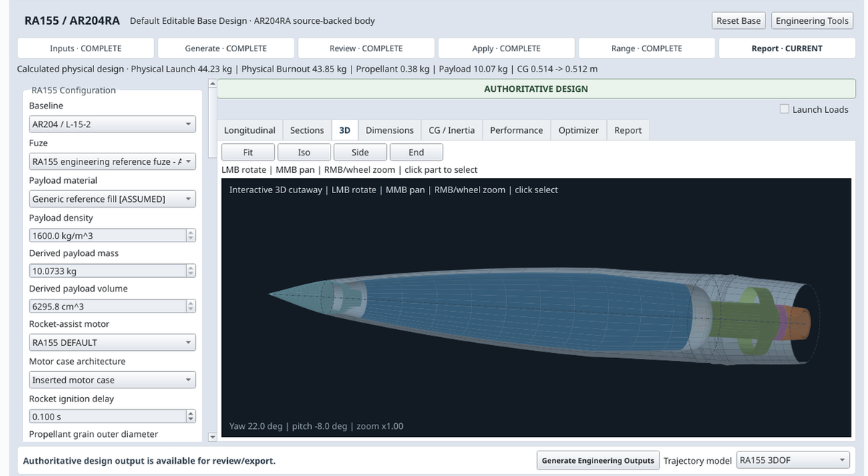This screenshot has height=476, width=868.
Task: Click the Derived payload mass field
Action: click(x=107, y=271)
